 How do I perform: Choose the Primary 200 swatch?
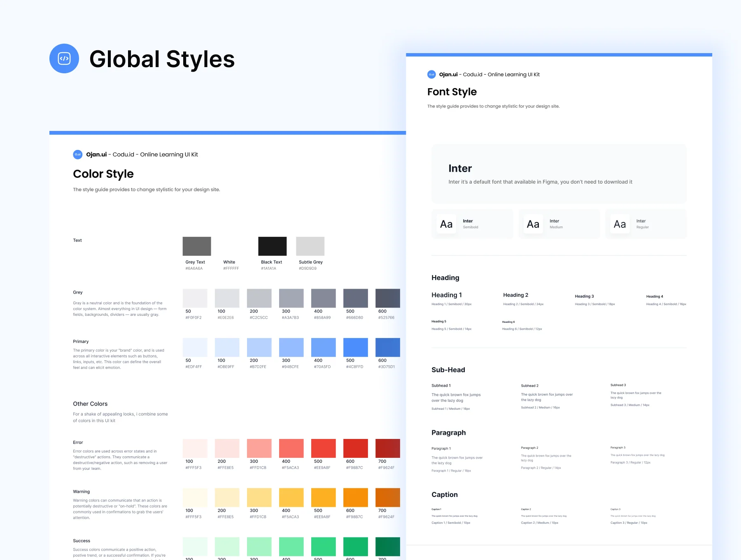259,348
